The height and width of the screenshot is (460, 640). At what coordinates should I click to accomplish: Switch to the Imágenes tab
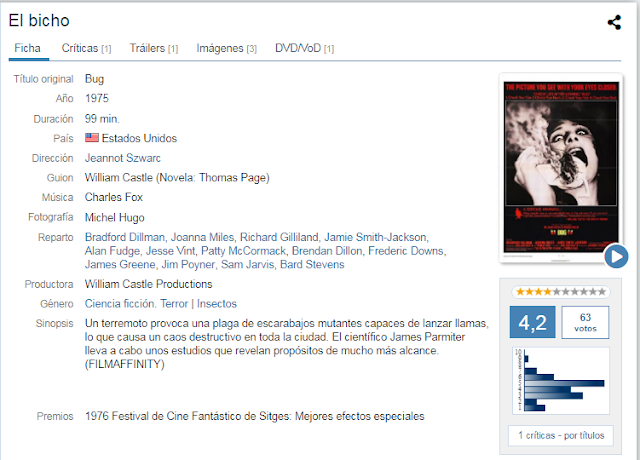227,48
